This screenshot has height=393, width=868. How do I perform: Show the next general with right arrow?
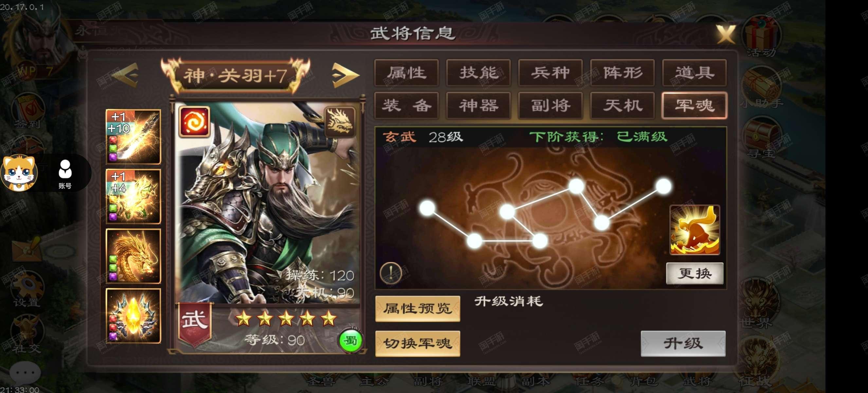345,74
